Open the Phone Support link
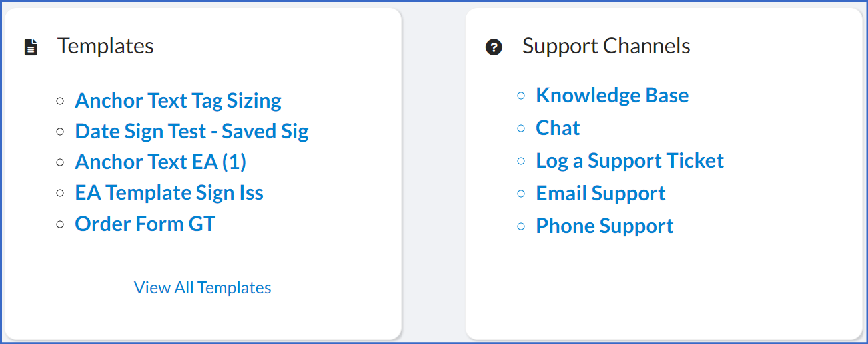This screenshot has width=868, height=344. point(605,226)
